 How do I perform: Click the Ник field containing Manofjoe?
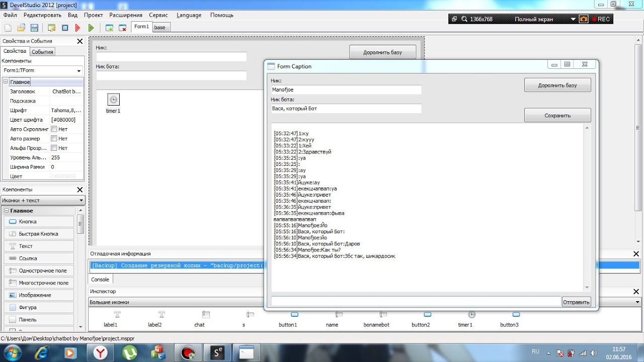point(346,89)
